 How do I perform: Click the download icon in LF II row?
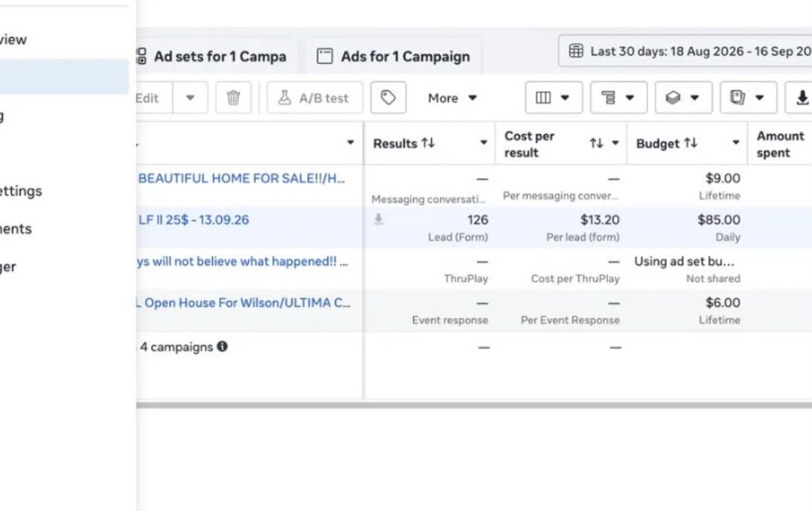pos(379,219)
